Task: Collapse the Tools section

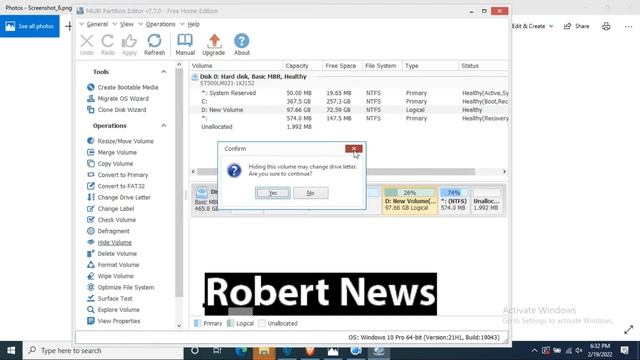Action: pos(164,72)
